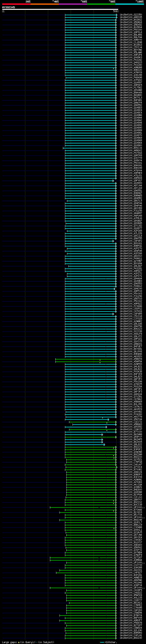
Task: Click the short cyan bar for UniRef100_B6ZAN9
Action: (x=84, y=435)
